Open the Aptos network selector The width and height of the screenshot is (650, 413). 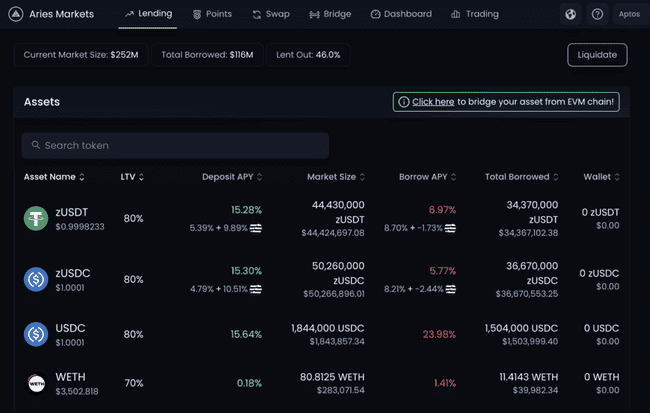point(629,14)
